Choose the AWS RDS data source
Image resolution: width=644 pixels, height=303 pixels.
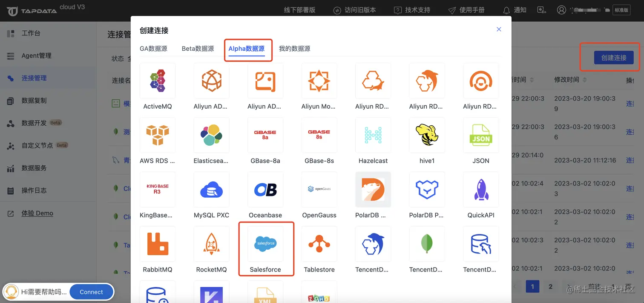(x=158, y=136)
